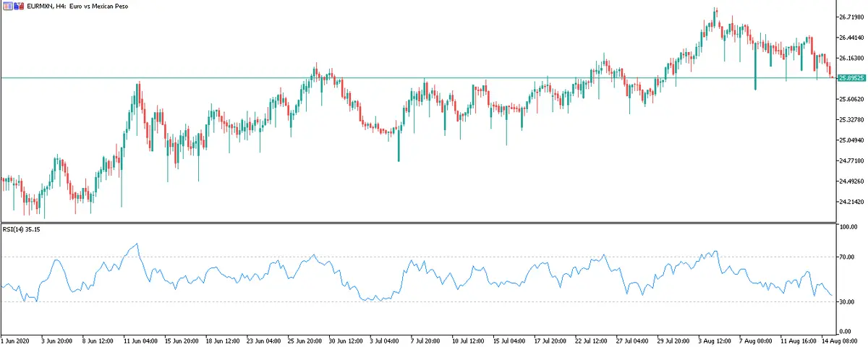The image size is (868, 347).
Task: Click the 14 Aug 08:00 time marker
Action: (840, 340)
